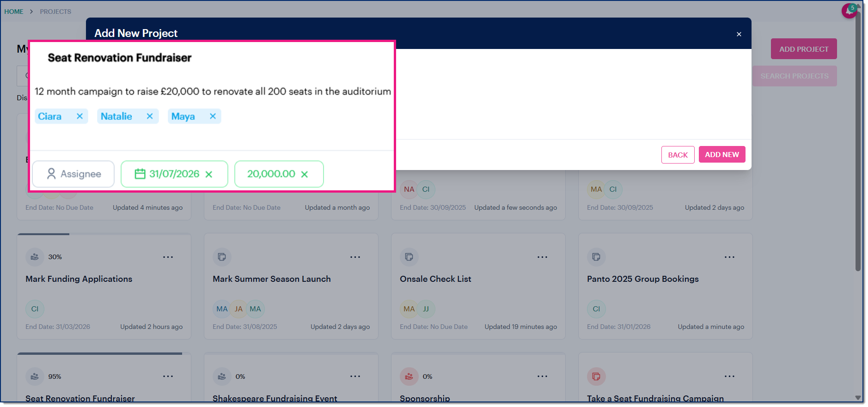Open the Mark Funding Applications project title
The width and height of the screenshot is (868, 407).
(x=79, y=279)
